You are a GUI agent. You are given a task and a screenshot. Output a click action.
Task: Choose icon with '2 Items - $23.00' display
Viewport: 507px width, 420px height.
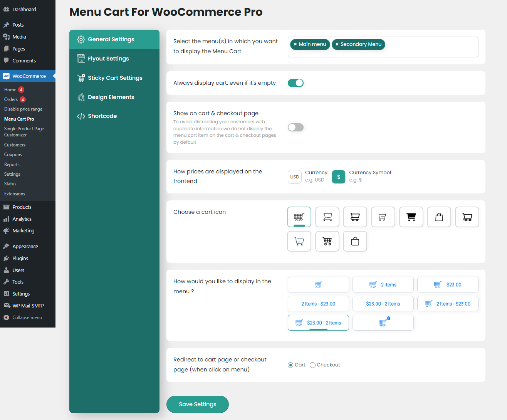point(448,304)
